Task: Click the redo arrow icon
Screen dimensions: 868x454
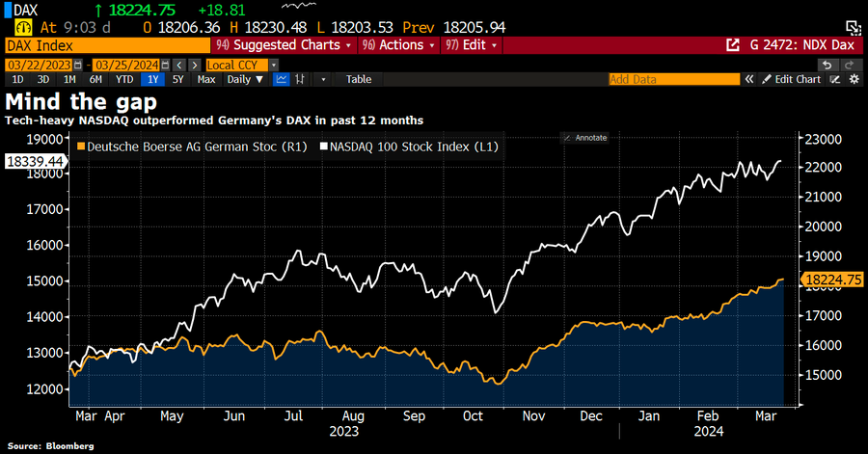Action: point(852,66)
